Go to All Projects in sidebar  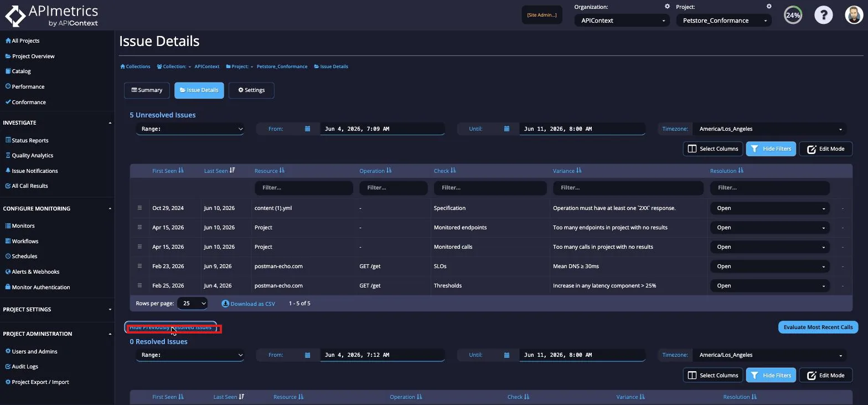point(22,40)
